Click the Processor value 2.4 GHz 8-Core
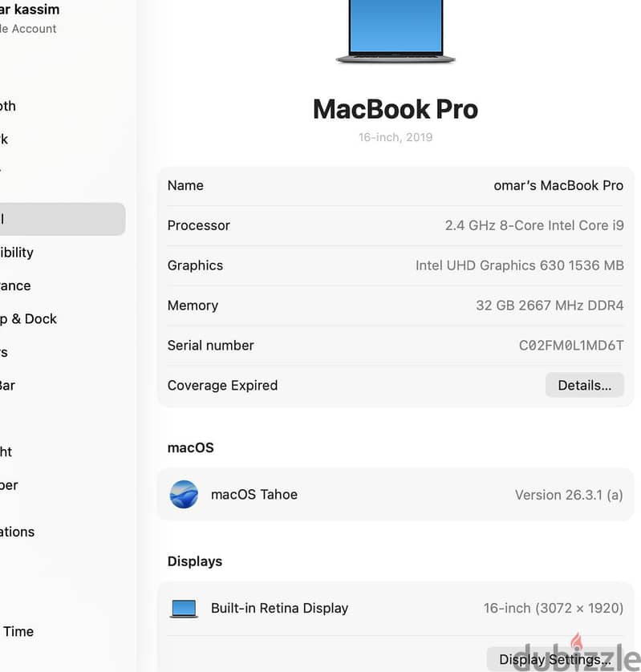The image size is (641, 672). (534, 225)
